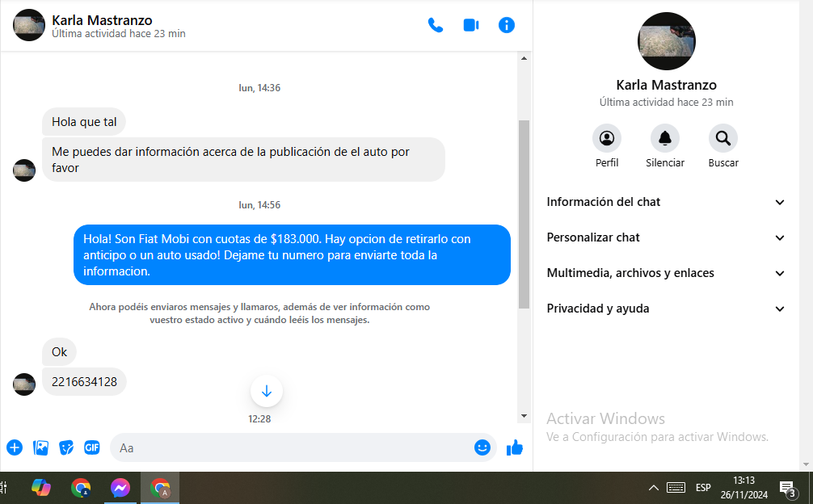Open Messenger app from the taskbar
This screenshot has height=504, width=813.
pyautogui.click(x=120, y=488)
